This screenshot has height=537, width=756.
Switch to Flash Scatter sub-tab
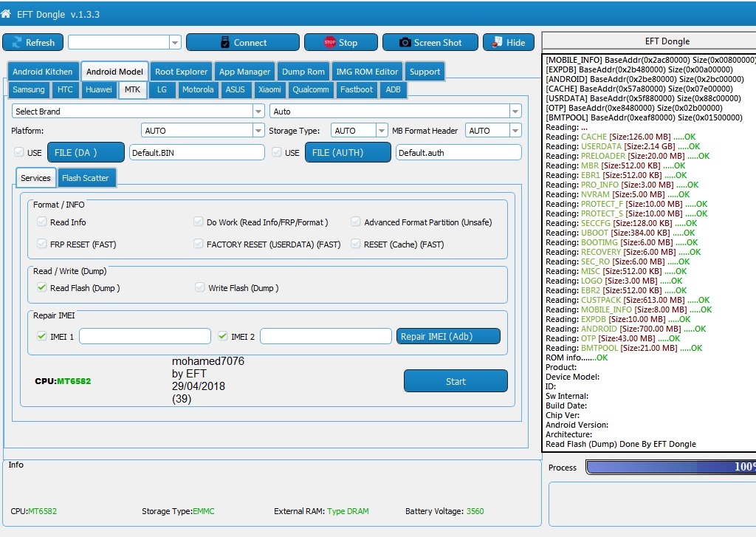[x=86, y=177]
